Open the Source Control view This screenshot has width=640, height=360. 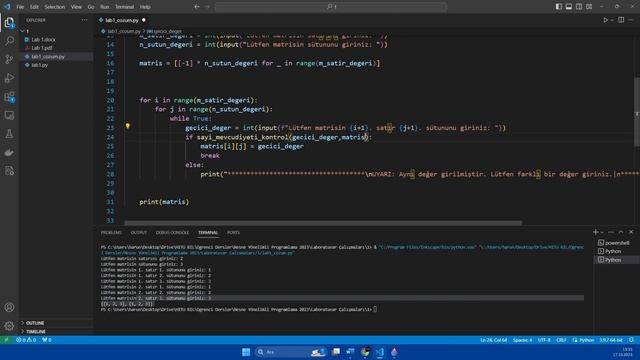(x=9, y=59)
